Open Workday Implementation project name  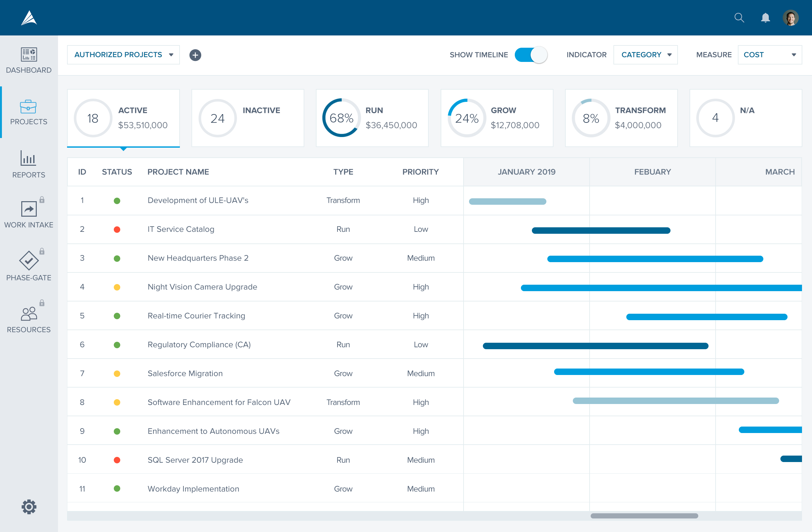pos(193,489)
